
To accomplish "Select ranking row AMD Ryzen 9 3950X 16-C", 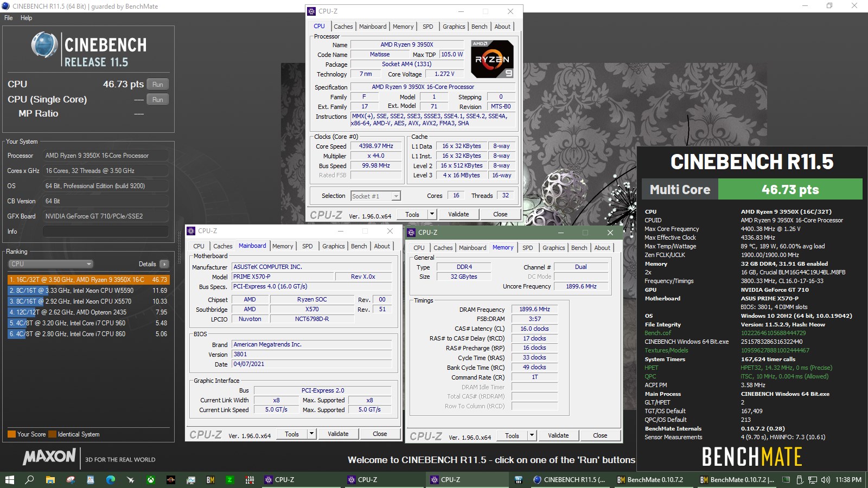I will (x=88, y=280).
